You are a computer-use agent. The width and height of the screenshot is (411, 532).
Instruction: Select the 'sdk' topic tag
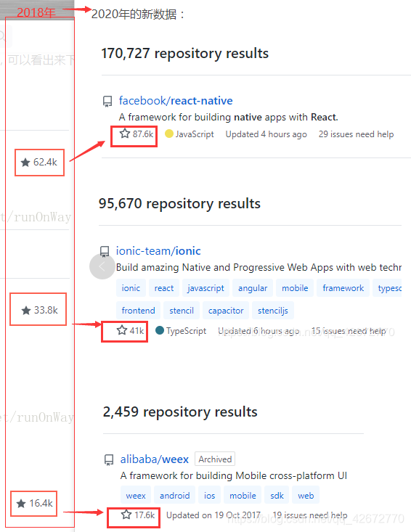277,496
